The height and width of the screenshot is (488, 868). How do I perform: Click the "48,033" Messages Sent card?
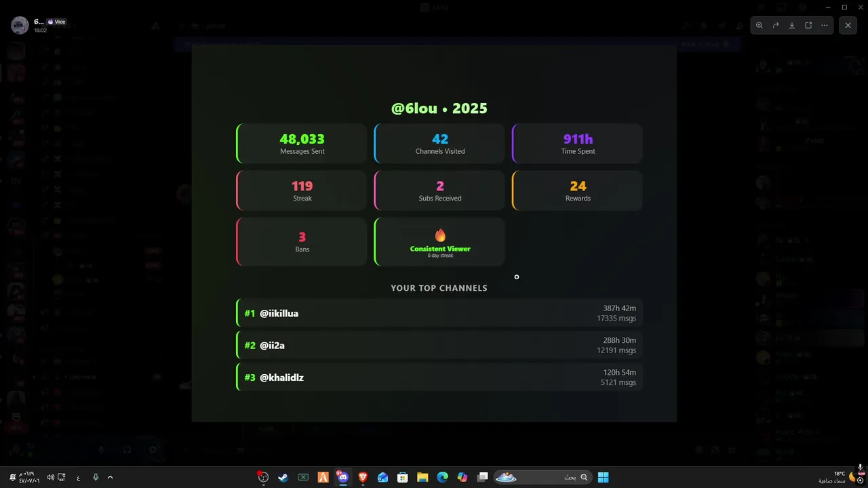coord(302,144)
